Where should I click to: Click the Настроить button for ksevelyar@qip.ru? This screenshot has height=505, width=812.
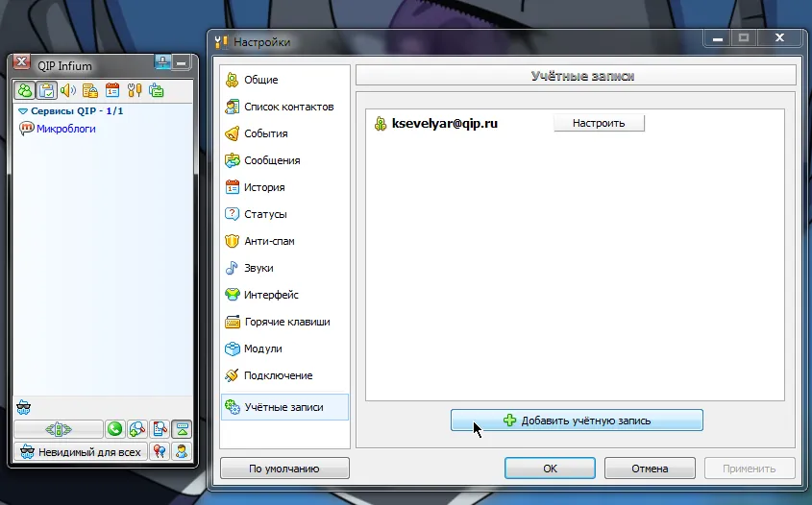[x=599, y=123]
